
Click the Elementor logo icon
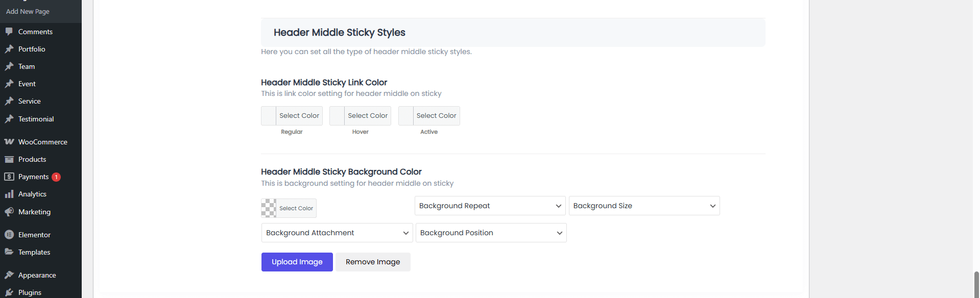[9, 235]
